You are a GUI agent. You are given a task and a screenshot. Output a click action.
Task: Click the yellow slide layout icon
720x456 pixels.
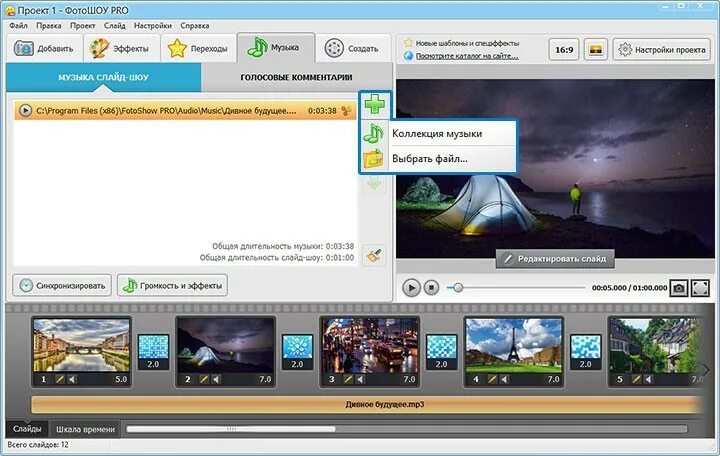596,49
